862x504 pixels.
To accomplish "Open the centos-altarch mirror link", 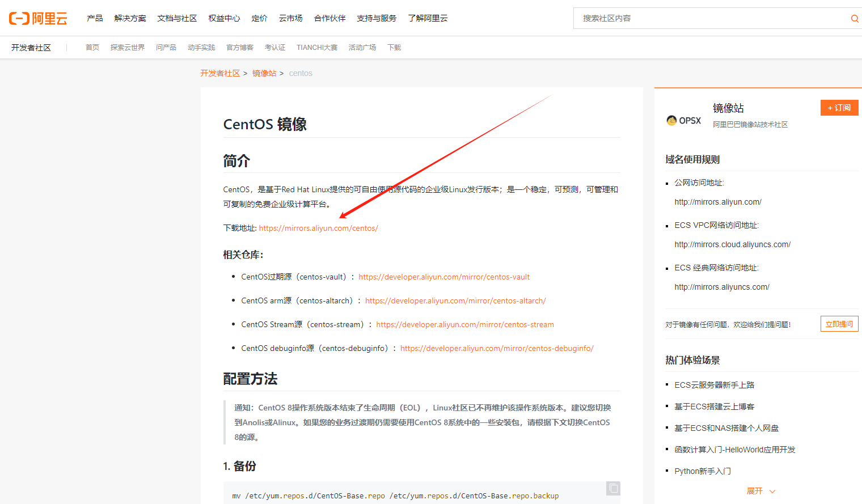I will (455, 300).
